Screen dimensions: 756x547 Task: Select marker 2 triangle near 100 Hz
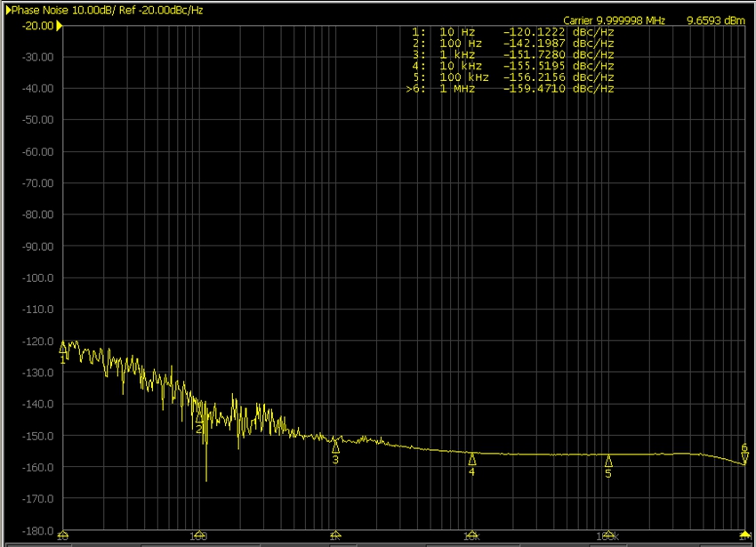click(x=199, y=417)
